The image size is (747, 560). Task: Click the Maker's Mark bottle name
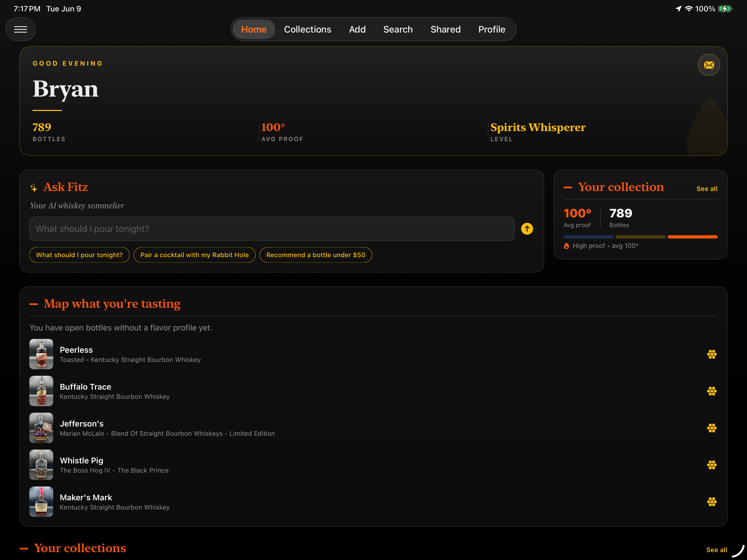[x=86, y=498]
